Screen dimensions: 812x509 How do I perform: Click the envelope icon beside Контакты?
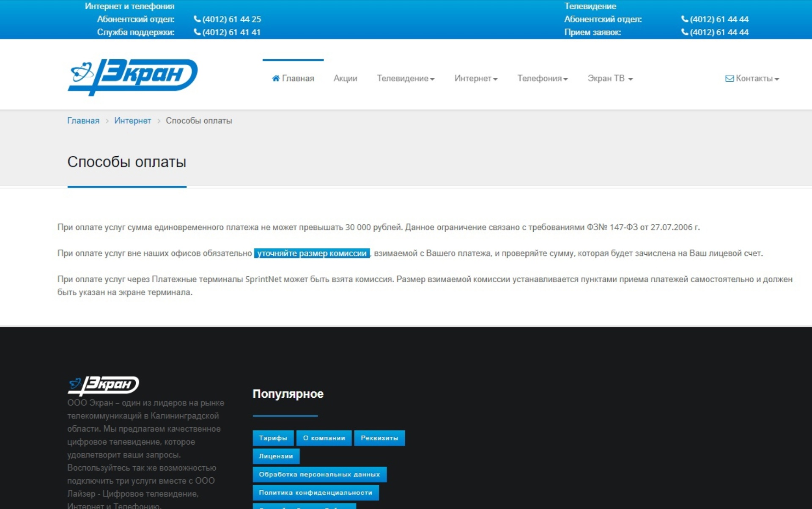[x=730, y=78]
